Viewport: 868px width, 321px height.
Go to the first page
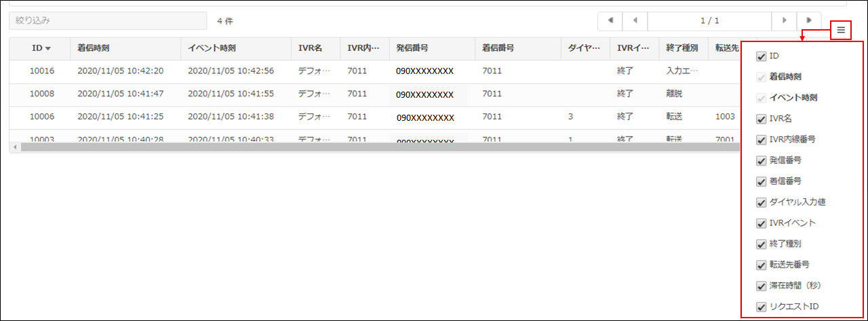pos(610,21)
